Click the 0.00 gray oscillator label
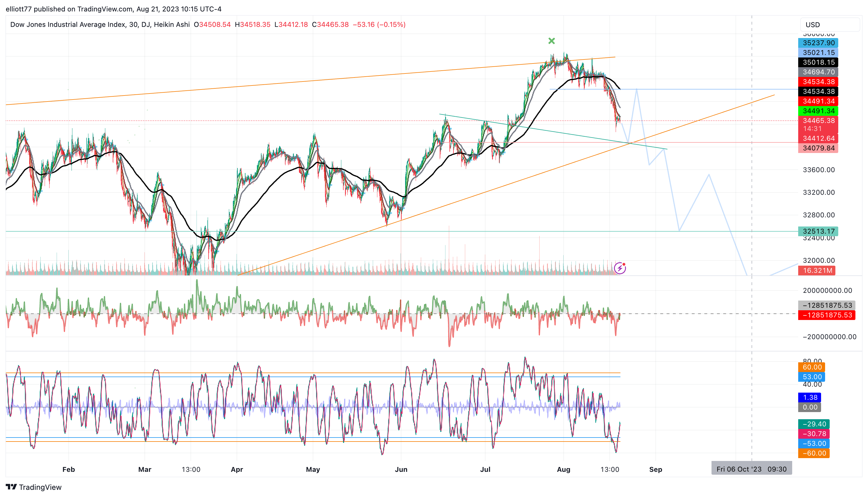Viewport: 868px width, 497px height. click(810, 407)
